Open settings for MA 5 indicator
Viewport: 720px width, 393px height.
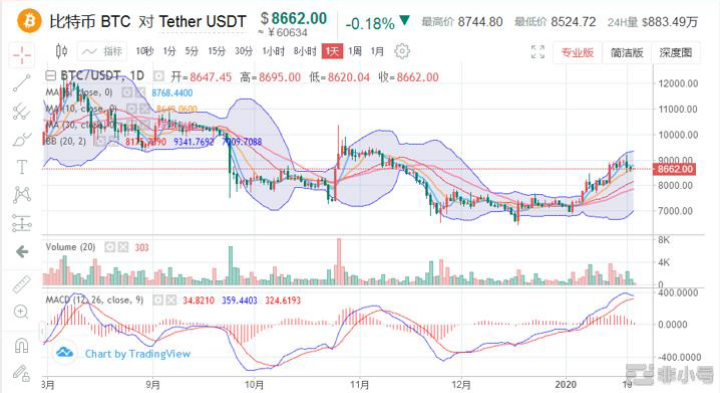(127, 93)
